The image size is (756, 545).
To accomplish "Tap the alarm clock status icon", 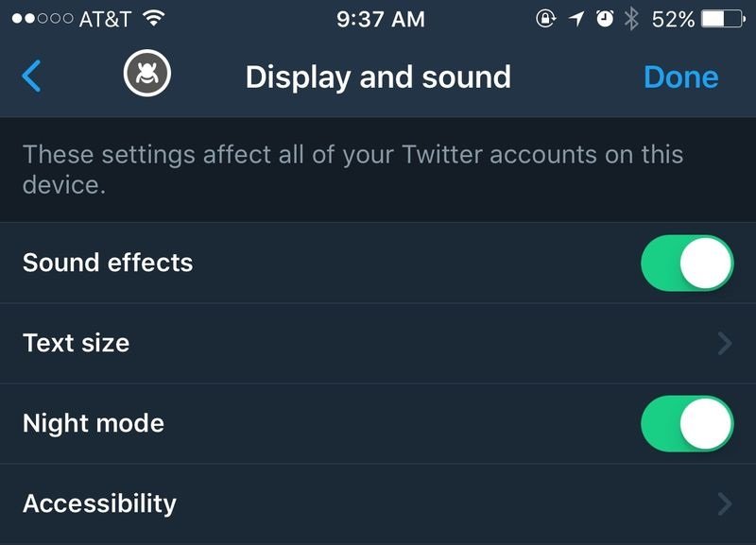I will tap(605, 19).
